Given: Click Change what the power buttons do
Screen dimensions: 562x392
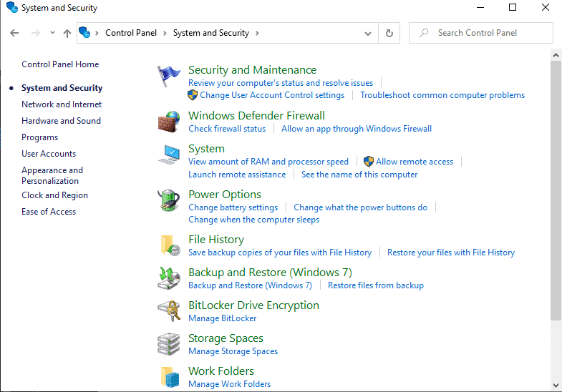Looking at the screenshot, I should (361, 207).
